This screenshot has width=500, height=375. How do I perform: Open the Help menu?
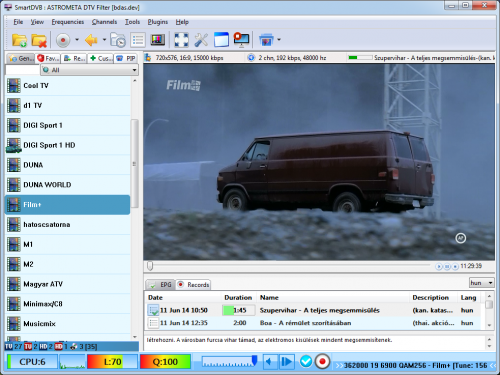pyautogui.click(x=182, y=22)
